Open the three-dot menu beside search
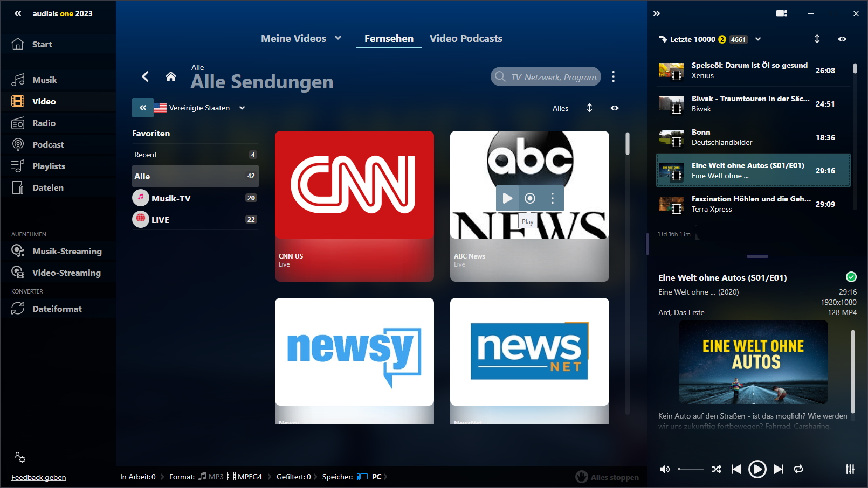This screenshot has width=868, height=488. (x=614, y=76)
